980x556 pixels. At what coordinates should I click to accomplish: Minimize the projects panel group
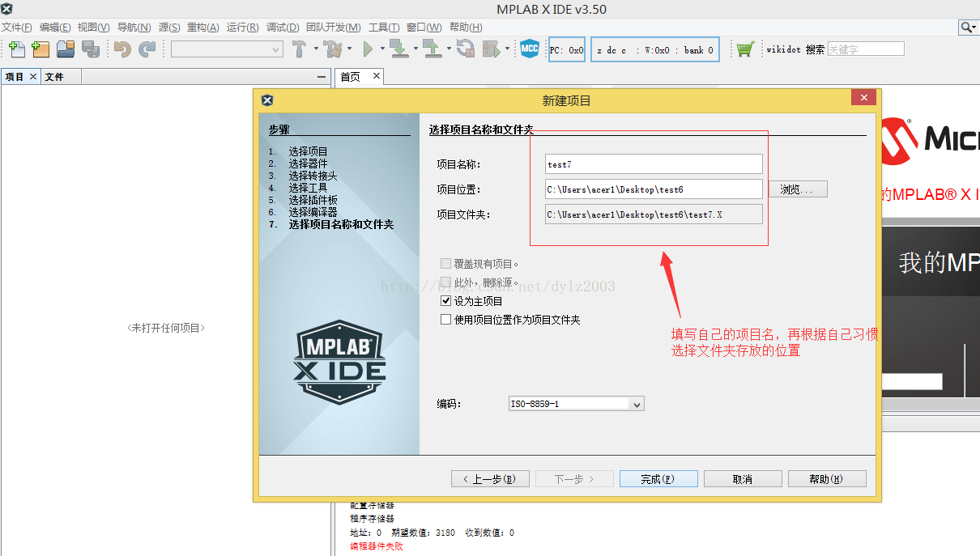pyautogui.click(x=322, y=77)
